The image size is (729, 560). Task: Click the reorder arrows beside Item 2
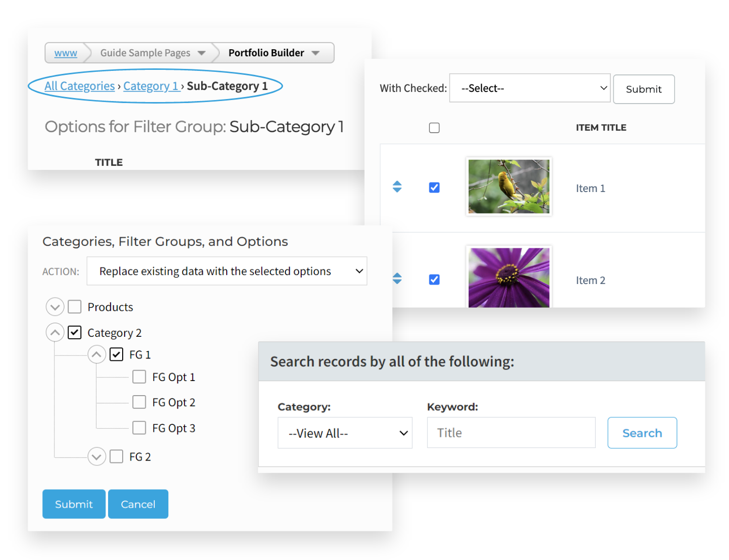(397, 278)
